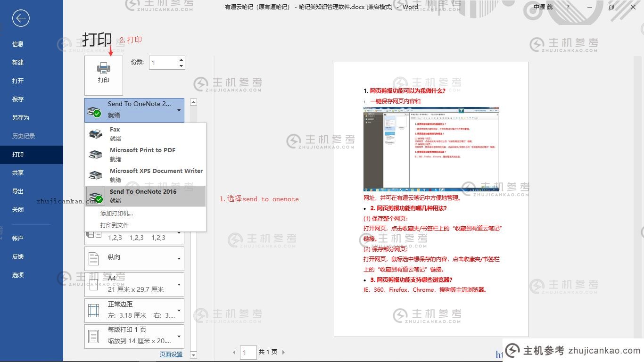This screenshot has height=362, width=644.
Task: Click the current page number field
Action: tap(248, 352)
